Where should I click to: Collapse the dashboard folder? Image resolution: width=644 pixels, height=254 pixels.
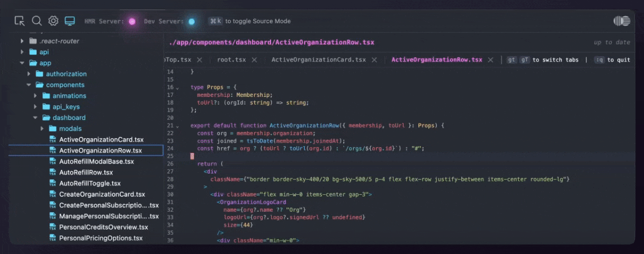click(35, 117)
